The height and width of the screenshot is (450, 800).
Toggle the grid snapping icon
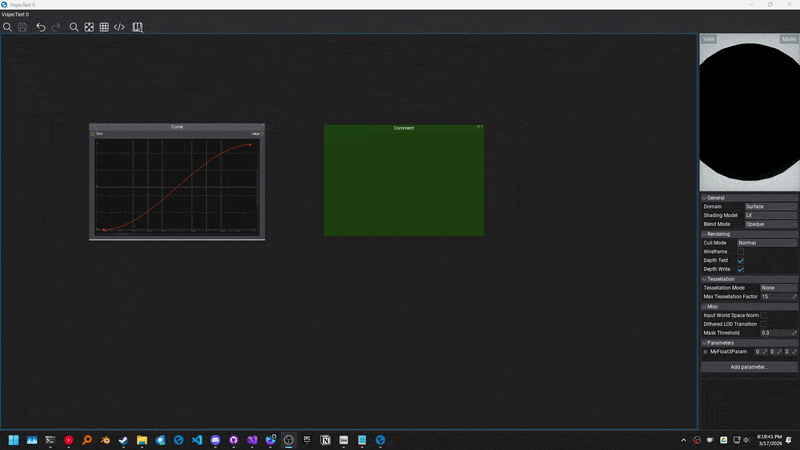[x=104, y=27]
